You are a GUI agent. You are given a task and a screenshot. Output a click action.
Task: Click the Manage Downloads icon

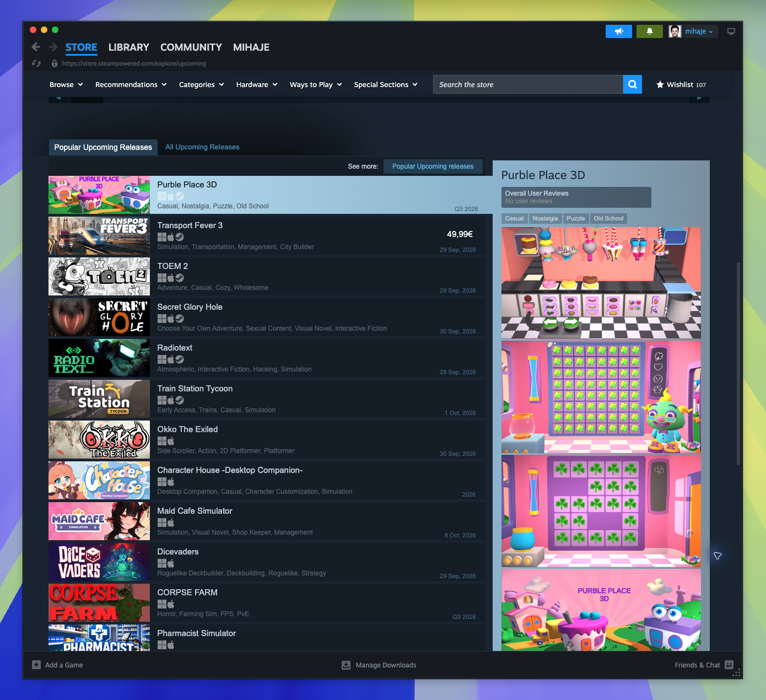[346, 665]
